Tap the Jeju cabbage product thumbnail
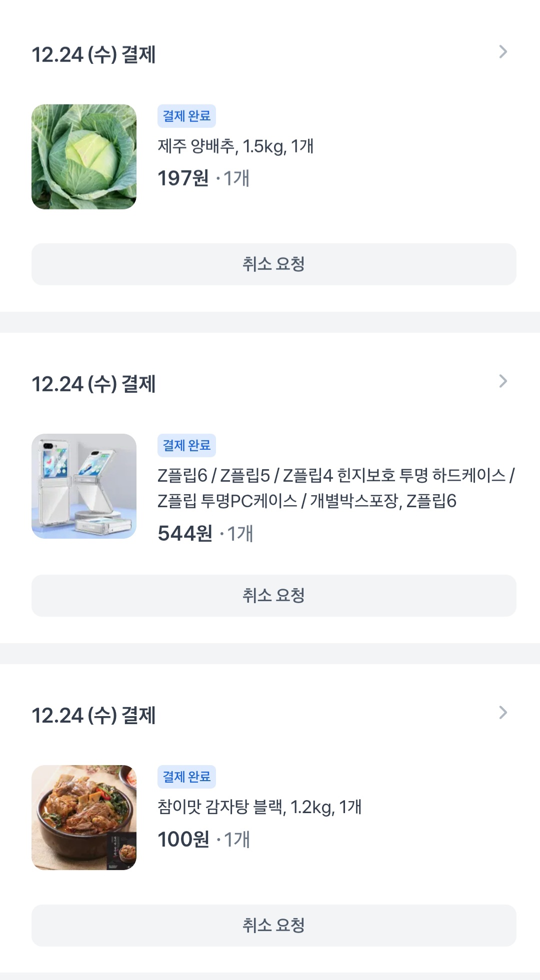This screenshot has height=980, width=540. tap(84, 157)
